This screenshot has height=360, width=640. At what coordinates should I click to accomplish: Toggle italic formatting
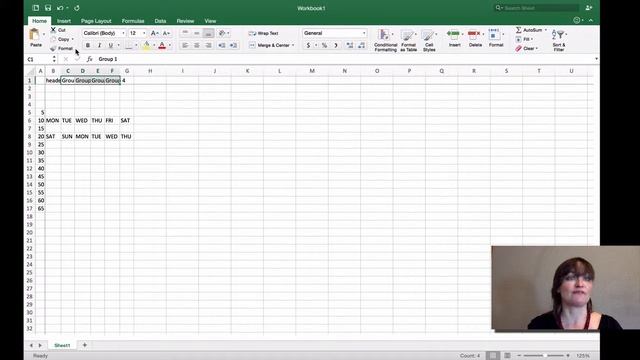(99, 45)
